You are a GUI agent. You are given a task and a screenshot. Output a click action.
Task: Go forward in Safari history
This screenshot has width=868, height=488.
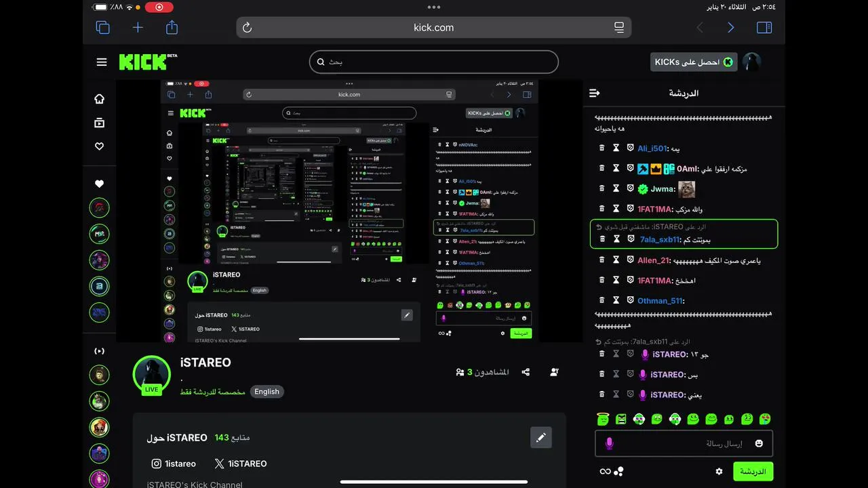pyautogui.click(x=730, y=27)
